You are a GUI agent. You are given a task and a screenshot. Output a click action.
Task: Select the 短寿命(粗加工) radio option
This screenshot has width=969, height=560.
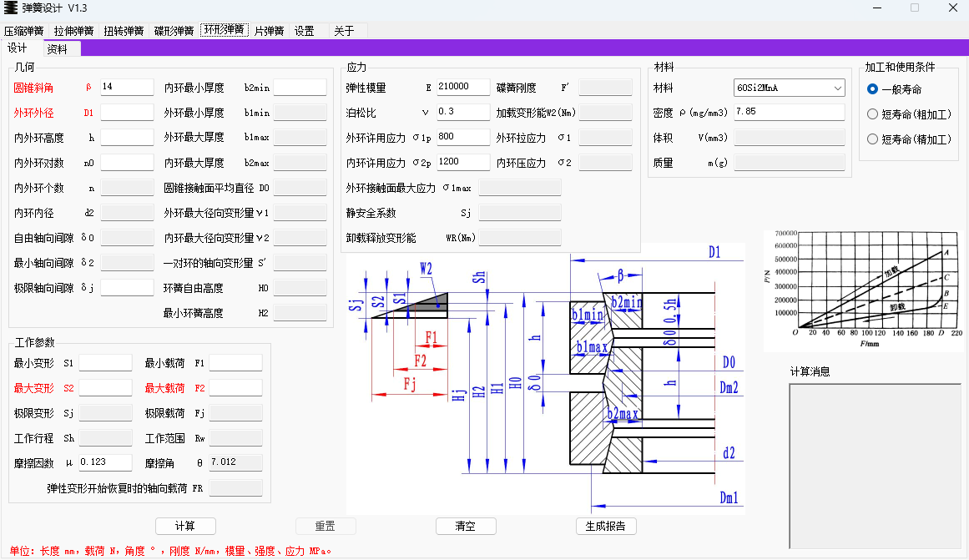[x=872, y=114]
